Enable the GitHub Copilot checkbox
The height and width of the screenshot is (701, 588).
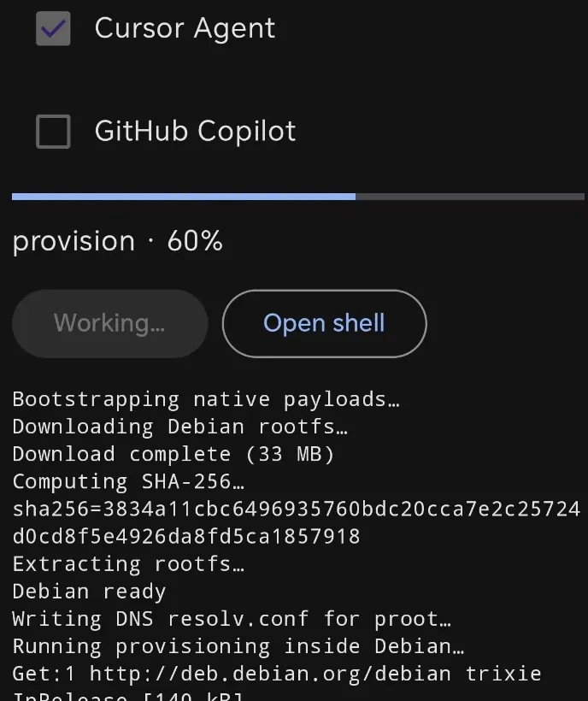pos(53,132)
